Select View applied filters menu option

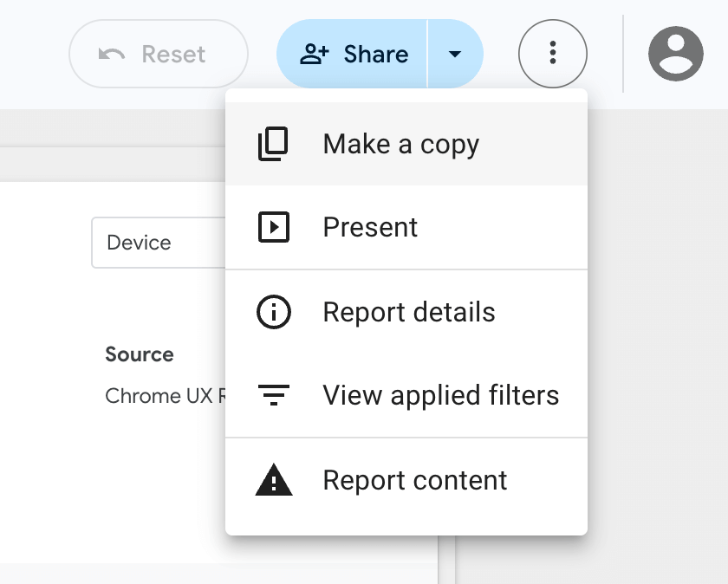[441, 396]
